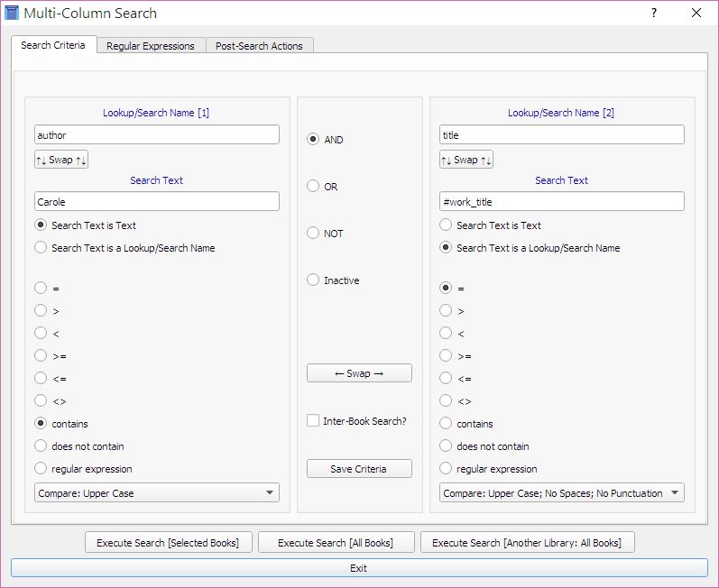719x588 pixels.
Task: Open the Post-Search Actions tab
Action: (259, 46)
